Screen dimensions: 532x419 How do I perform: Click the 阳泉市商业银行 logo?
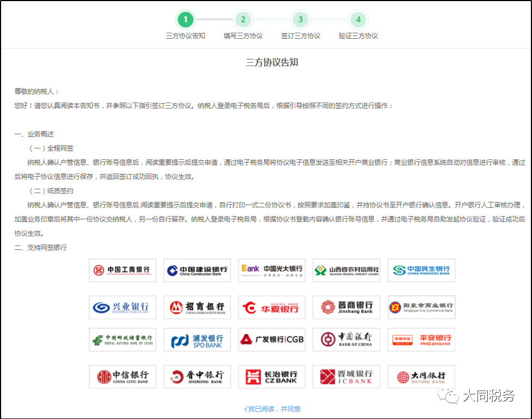pos(421,307)
